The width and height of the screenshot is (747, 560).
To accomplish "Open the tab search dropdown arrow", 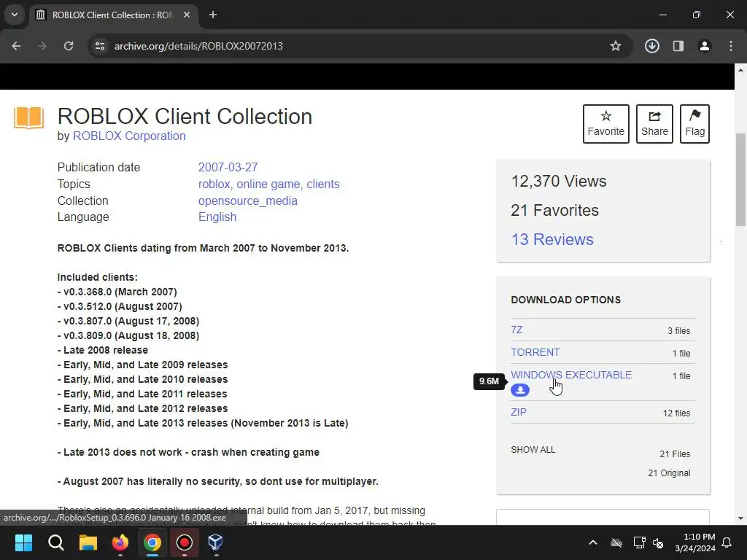I will [15, 15].
